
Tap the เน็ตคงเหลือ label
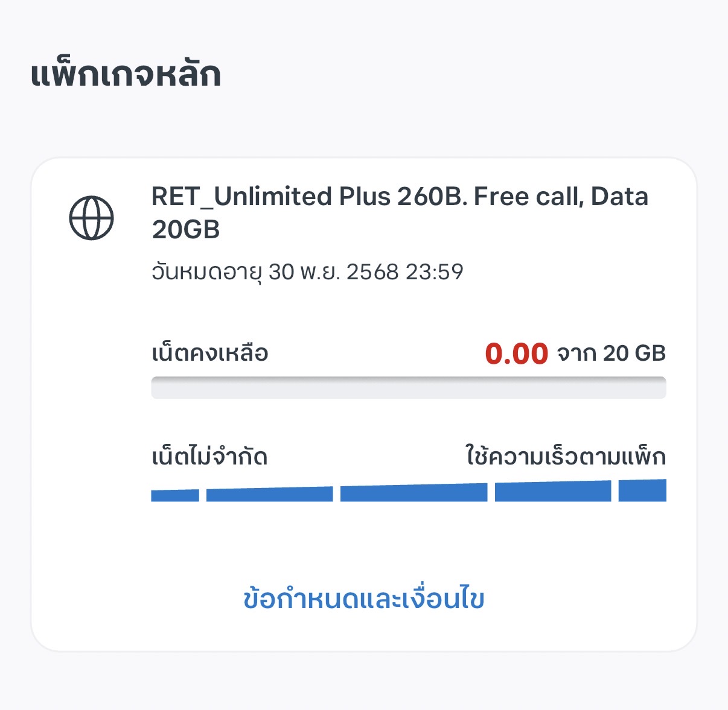tap(209, 353)
